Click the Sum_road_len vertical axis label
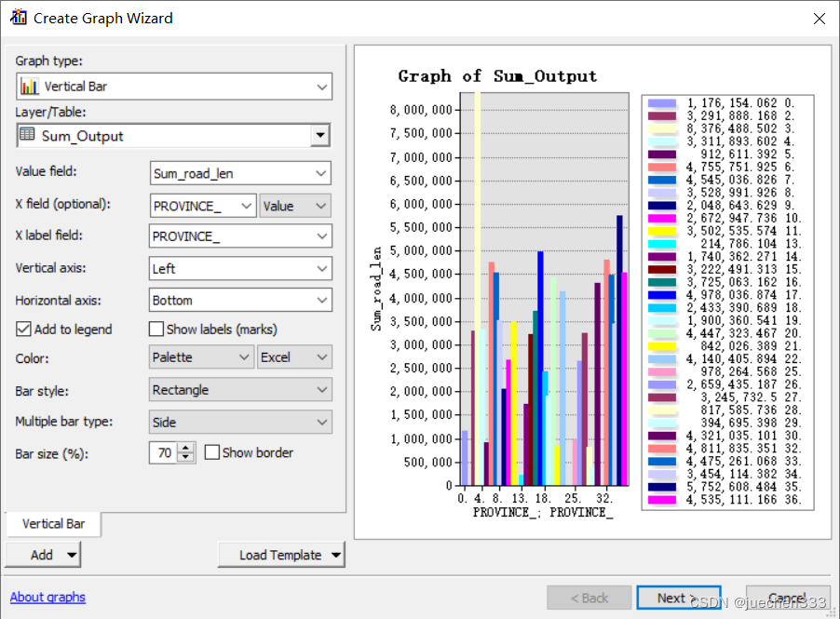The width and height of the screenshot is (840, 619). coord(376,289)
